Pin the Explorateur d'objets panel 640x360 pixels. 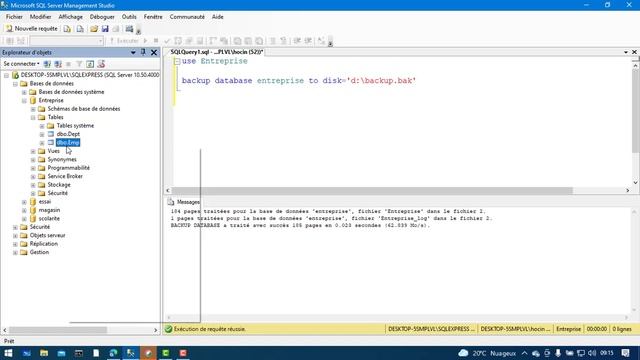(x=143, y=52)
